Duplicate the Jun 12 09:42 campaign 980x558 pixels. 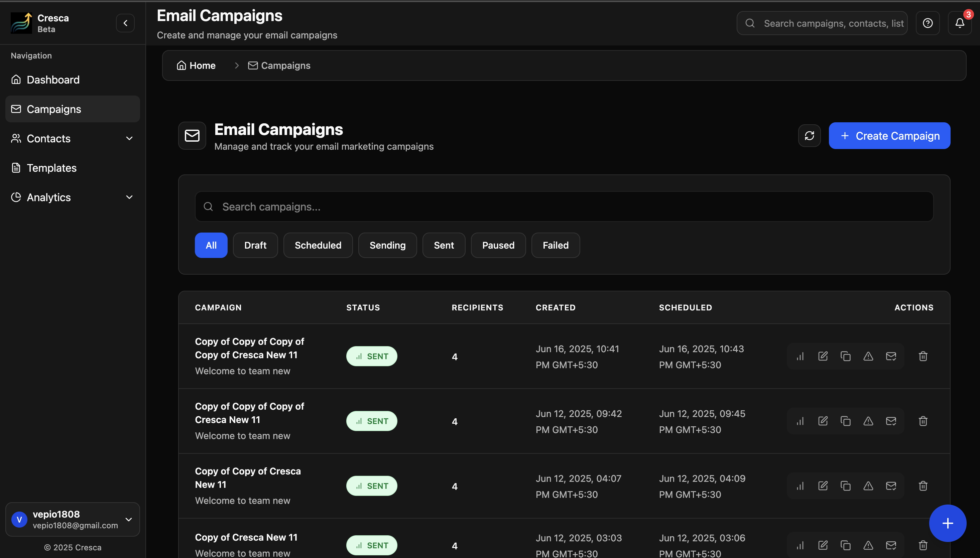[x=846, y=421]
